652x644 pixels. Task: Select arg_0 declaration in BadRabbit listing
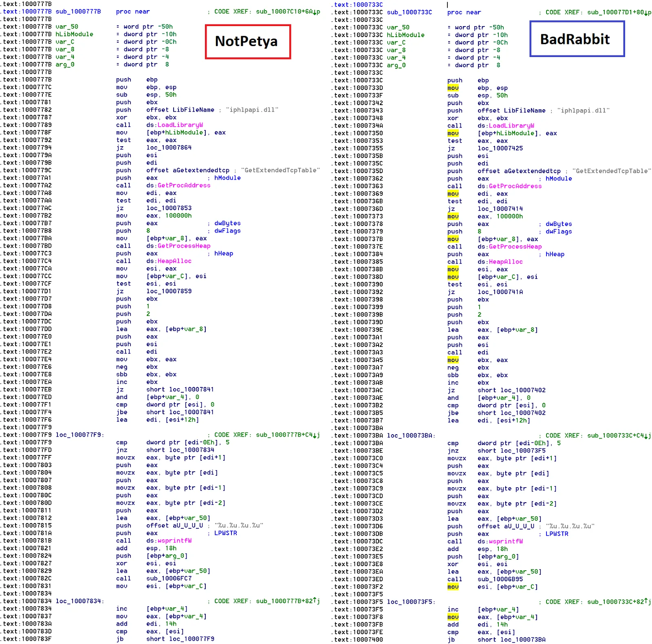click(x=396, y=65)
